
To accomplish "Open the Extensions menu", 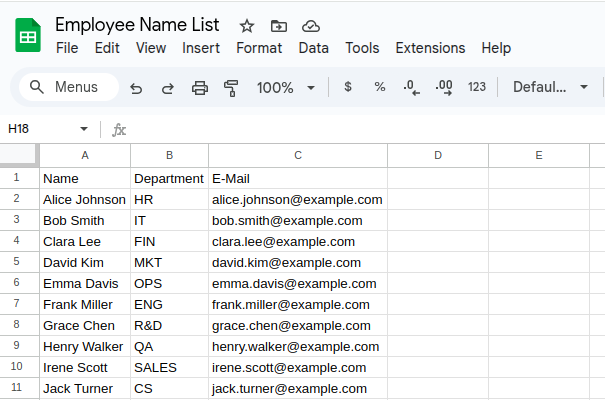I will [x=430, y=48].
